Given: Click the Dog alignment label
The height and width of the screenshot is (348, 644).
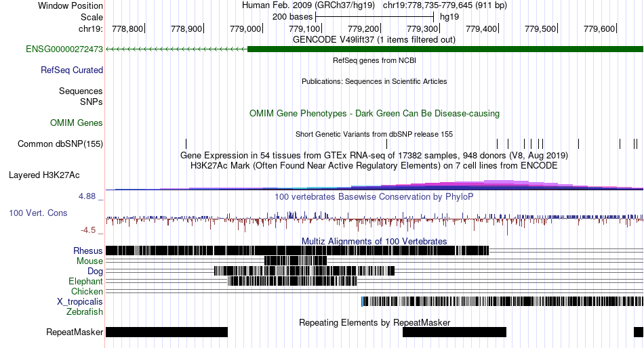Looking at the screenshot, I should click(95, 271).
